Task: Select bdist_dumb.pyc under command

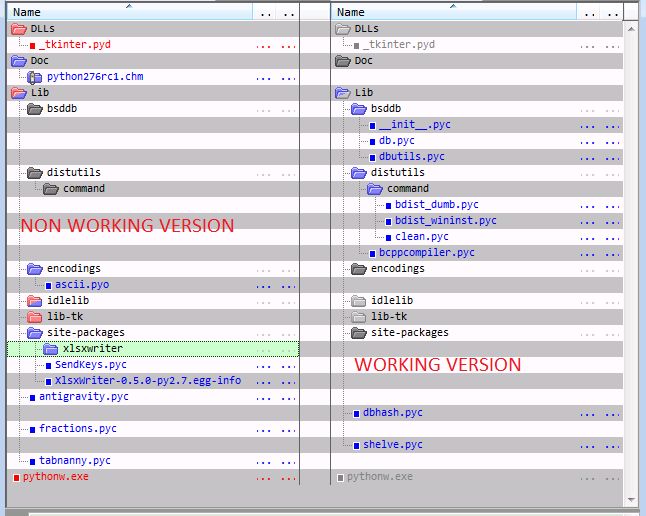Action: click(x=437, y=205)
